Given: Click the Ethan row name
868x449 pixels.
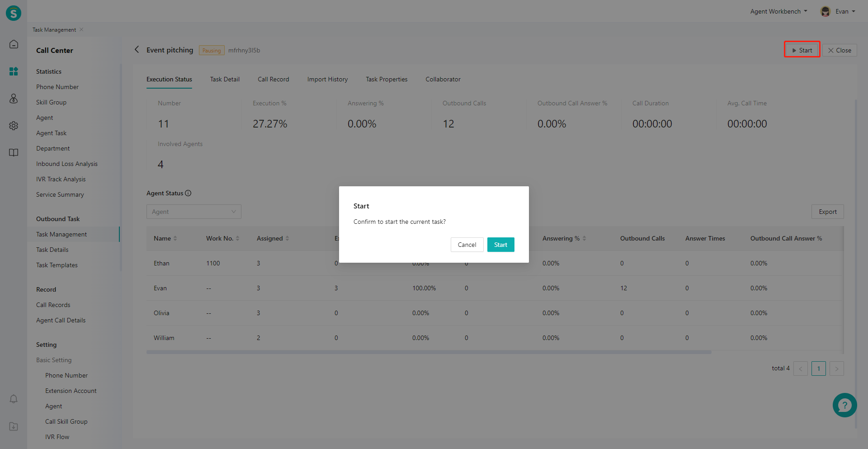Looking at the screenshot, I should coord(161,263).
